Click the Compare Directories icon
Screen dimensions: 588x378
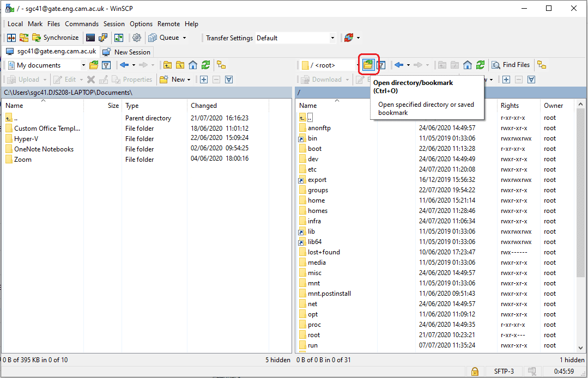point(11,38)
